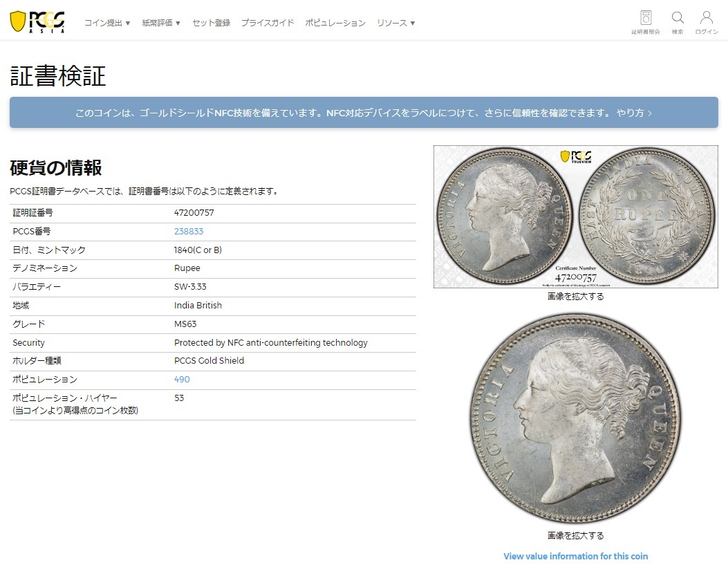Open population 490 link
Image resolution: width=728 pixels, height=567 pixels.
[182, 380]
